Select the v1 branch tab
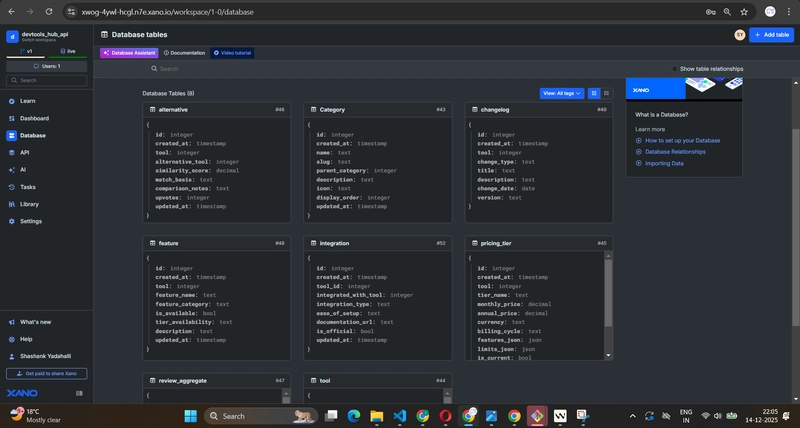 pos(28,51)
